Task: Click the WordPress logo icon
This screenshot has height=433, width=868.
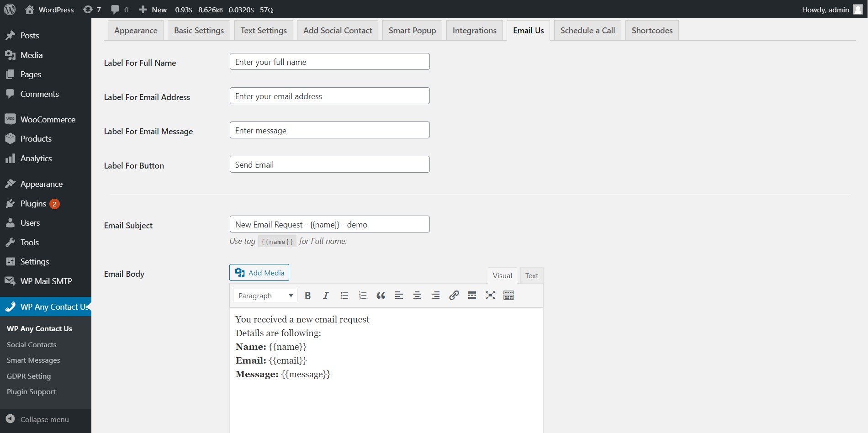Action: [10, 9]
